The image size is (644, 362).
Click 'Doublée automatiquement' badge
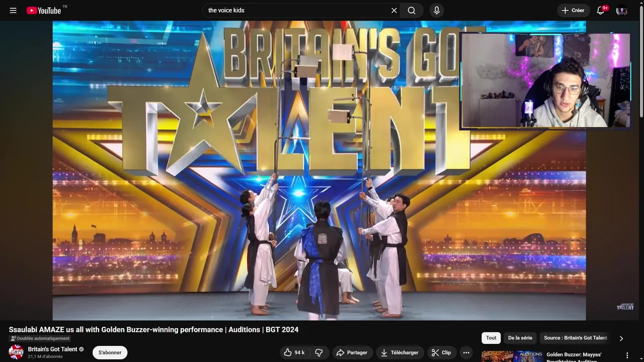point(40,338)
